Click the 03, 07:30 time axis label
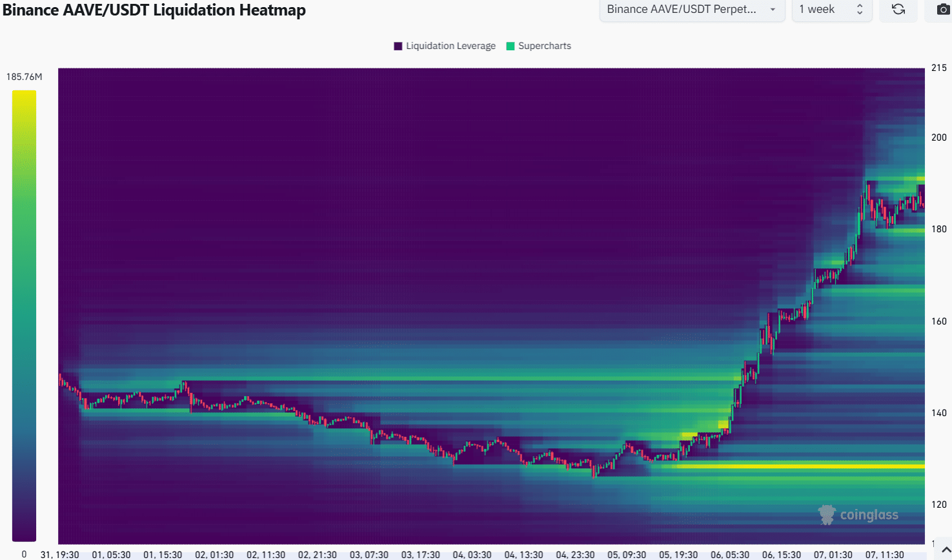 coord(369,555)
